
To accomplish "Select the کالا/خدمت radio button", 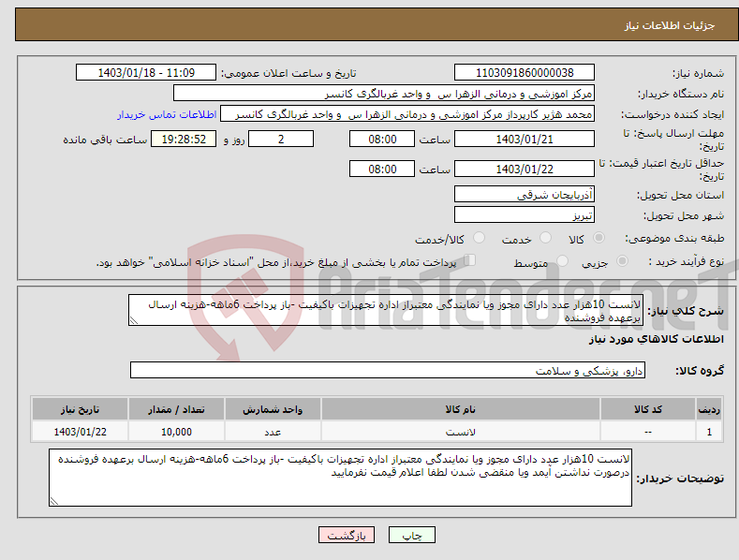I will 479,238.
